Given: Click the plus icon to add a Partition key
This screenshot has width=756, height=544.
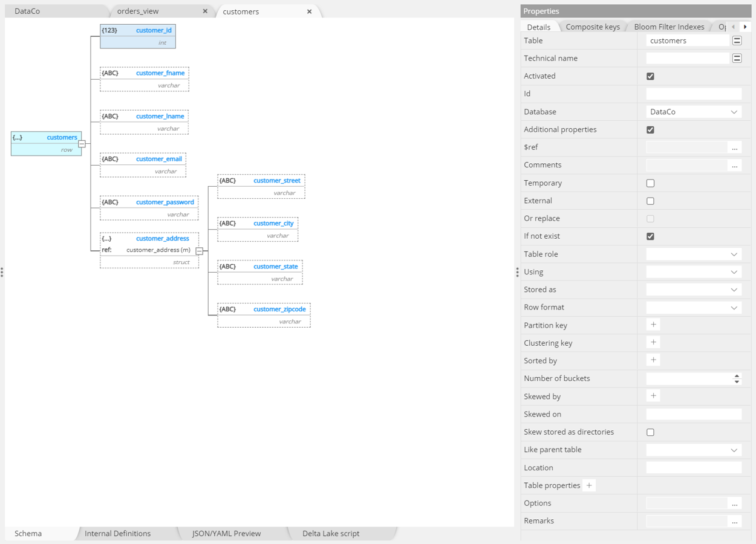Looking at the screenshot, I should point(653,325).
